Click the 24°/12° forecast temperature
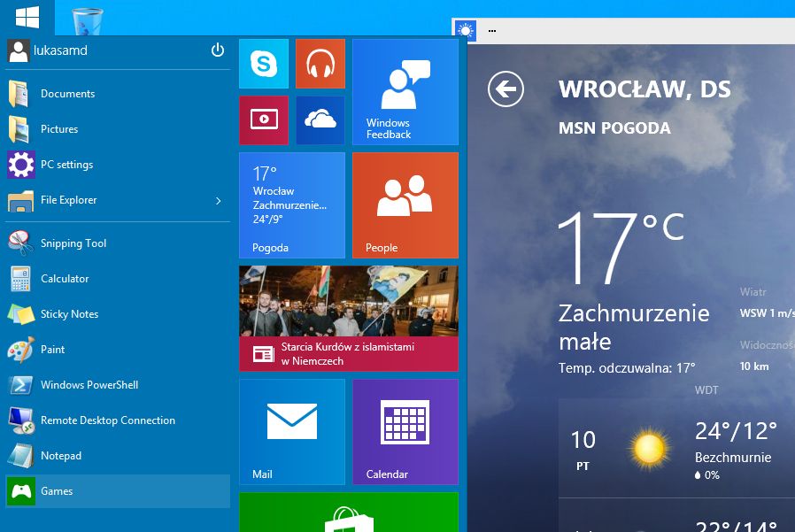The image size is (795, 532). pos(736,431)
